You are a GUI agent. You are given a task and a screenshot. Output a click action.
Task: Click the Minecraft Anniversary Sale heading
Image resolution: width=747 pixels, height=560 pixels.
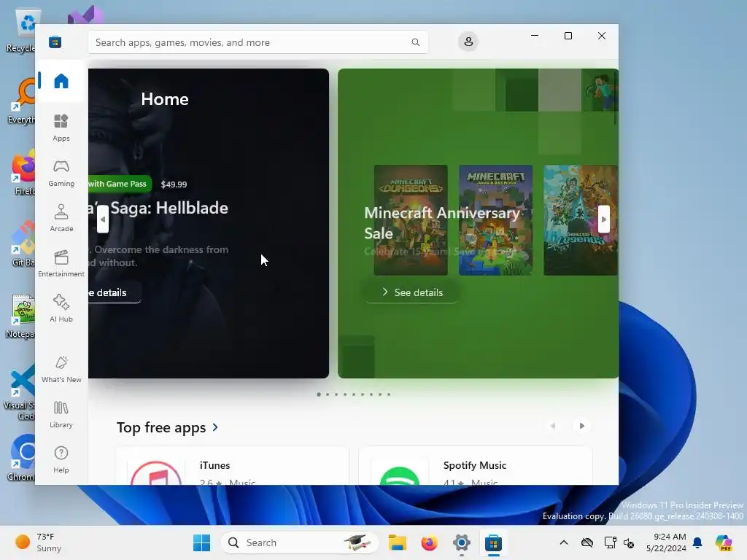(441, 223)
